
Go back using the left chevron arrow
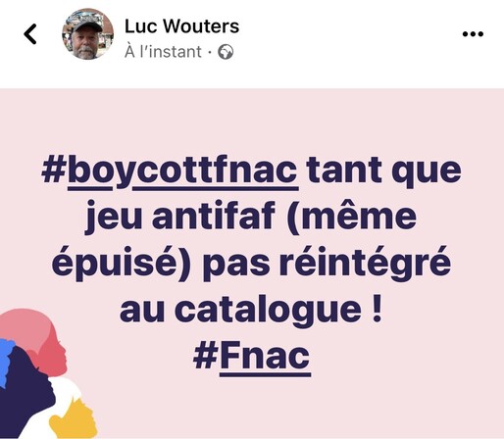pyautogui.click(x=30, y=33)
